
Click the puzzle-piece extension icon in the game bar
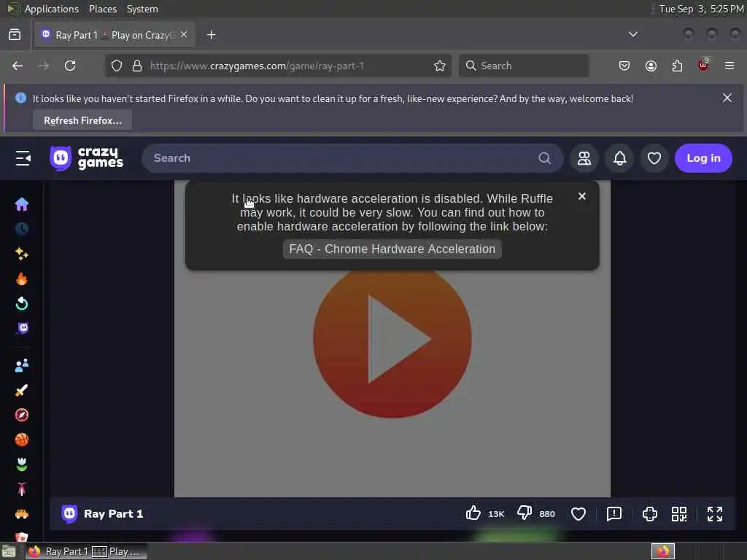tap(650, 514)
